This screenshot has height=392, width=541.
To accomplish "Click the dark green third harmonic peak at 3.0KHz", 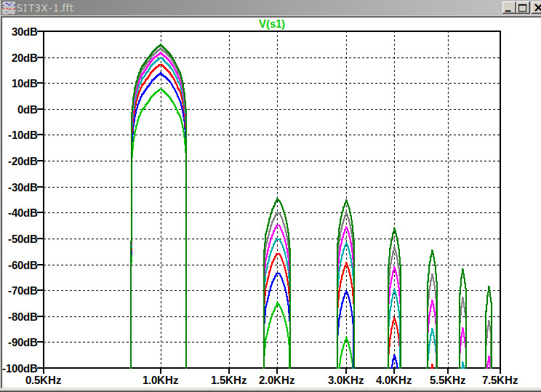I will point(346,201).
